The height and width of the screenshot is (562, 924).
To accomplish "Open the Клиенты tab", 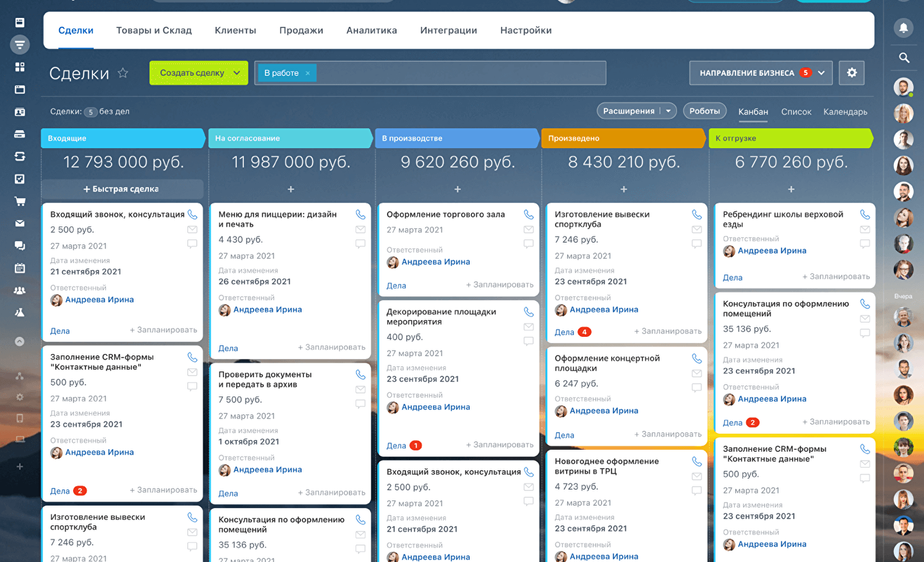I will (235, 30).
